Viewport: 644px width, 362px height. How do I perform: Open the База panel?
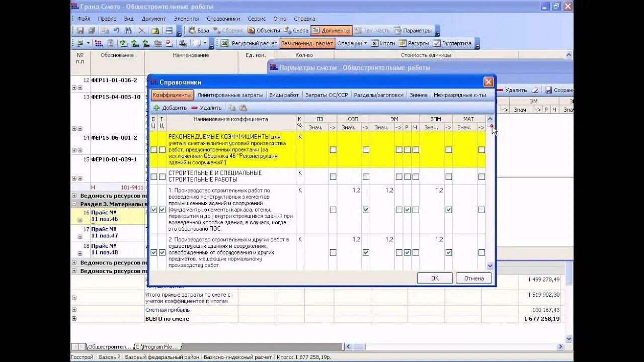[199, 31]
